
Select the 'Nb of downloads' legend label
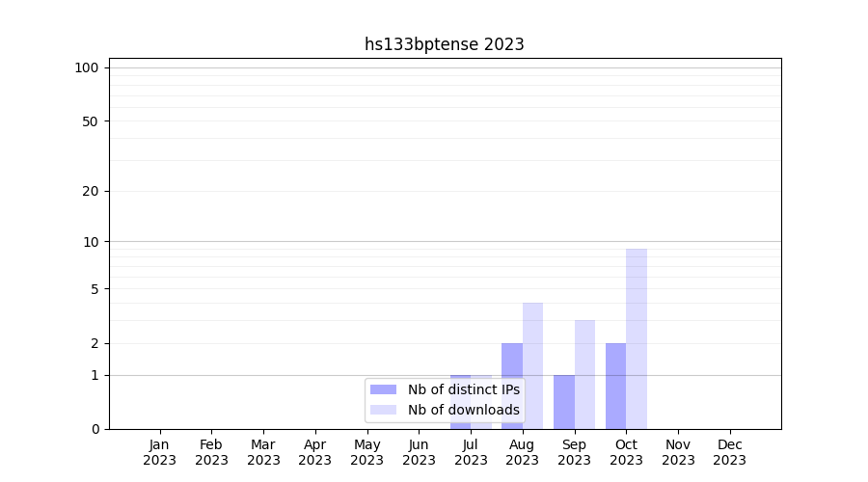click(x=463, y=410)
